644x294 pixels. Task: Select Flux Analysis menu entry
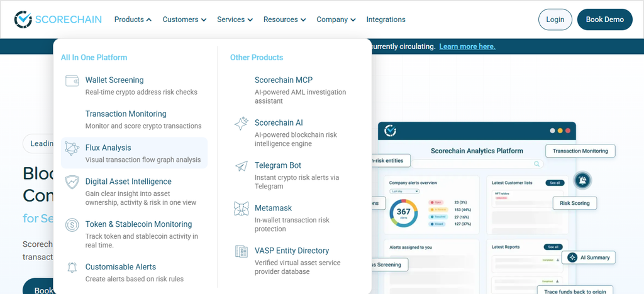pos(135,153)
